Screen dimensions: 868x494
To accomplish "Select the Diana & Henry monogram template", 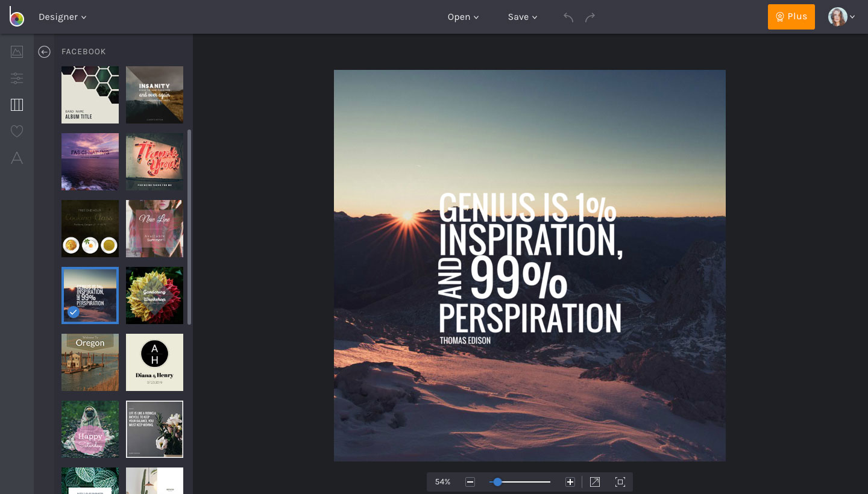I will pyautogui.click(x=155, y=363).
